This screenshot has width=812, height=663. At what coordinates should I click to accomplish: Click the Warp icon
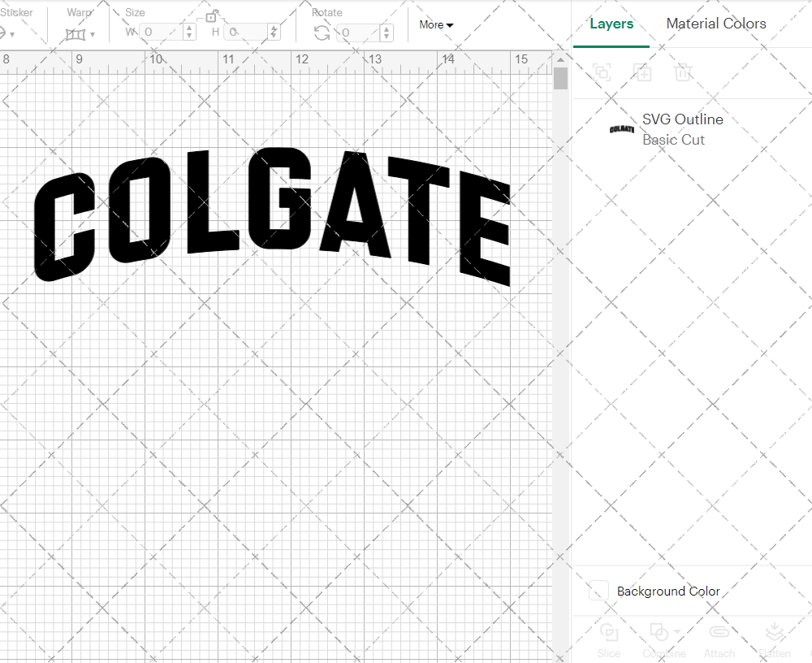click(x=75, y=34)
